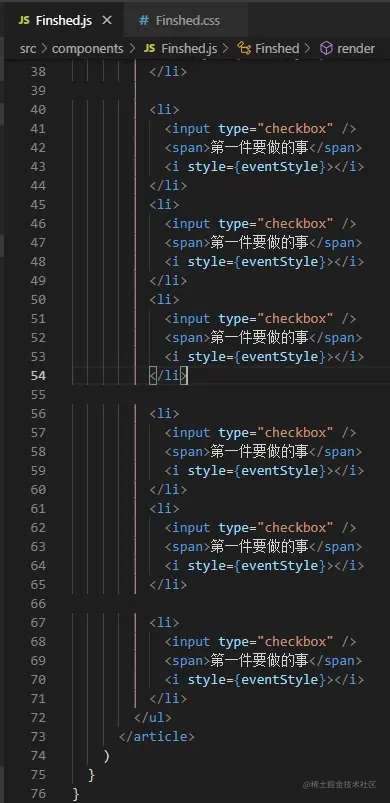Viewport: 390px width, 803px height.
Task: Click the span text on line 58
Action: [x=259, y=451]
